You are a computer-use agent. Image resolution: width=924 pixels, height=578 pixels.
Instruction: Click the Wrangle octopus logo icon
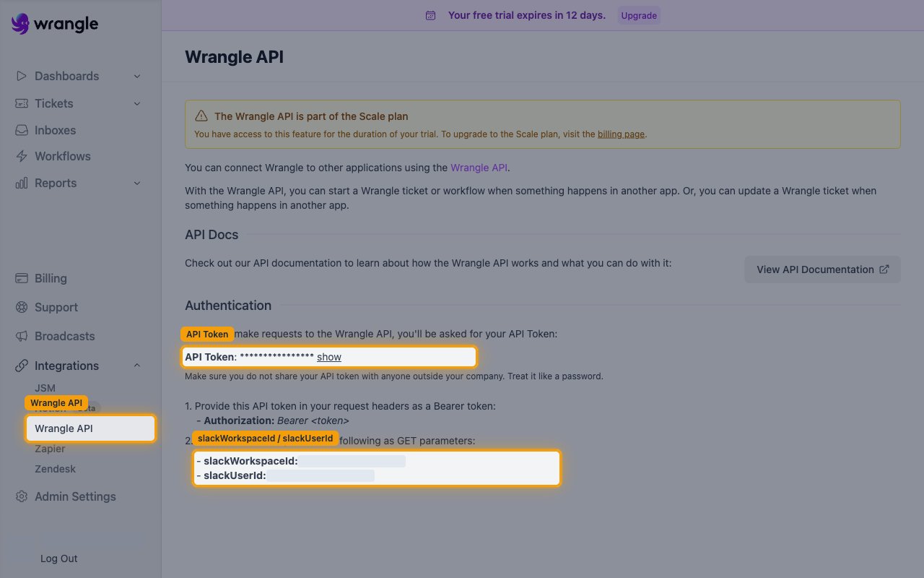point(20,24)
